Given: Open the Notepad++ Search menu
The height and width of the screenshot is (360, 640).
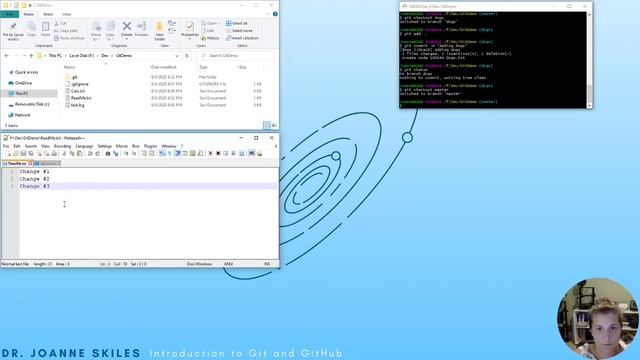Looking at the screenshot, I should [x=31, y=146].
